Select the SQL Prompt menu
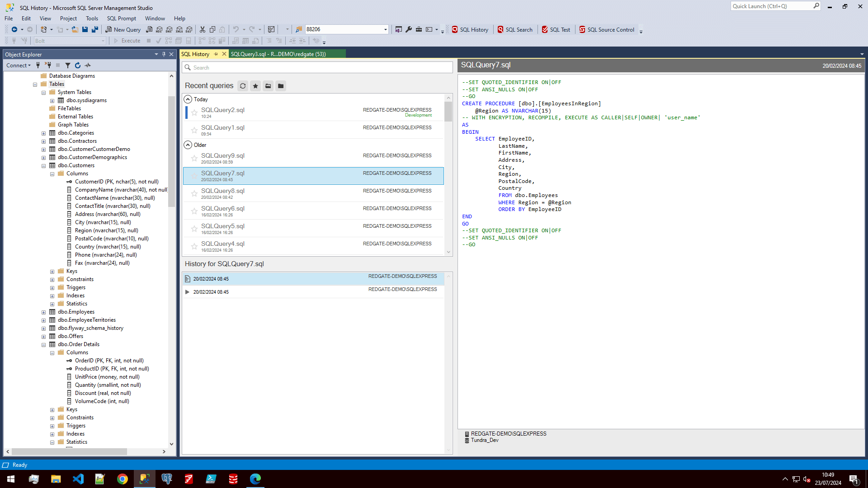This screenshot has height=488, width=868. (x=121, y=19)
